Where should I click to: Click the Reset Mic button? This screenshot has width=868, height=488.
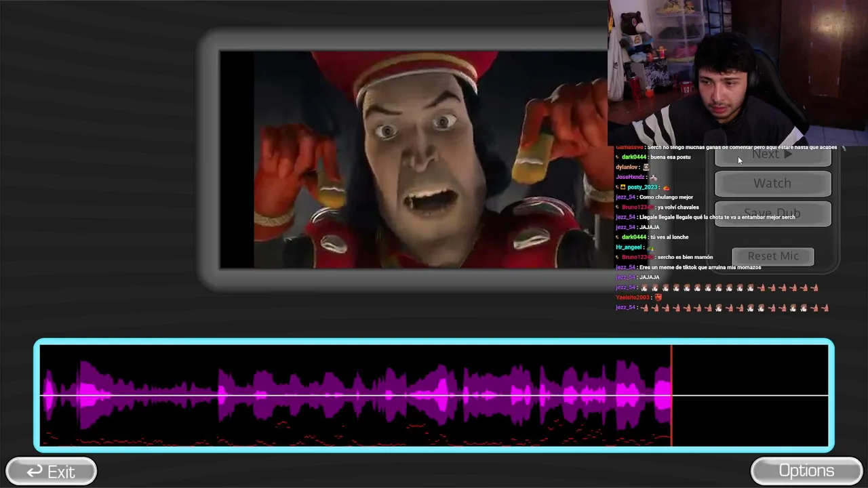(x=773, y=256)
